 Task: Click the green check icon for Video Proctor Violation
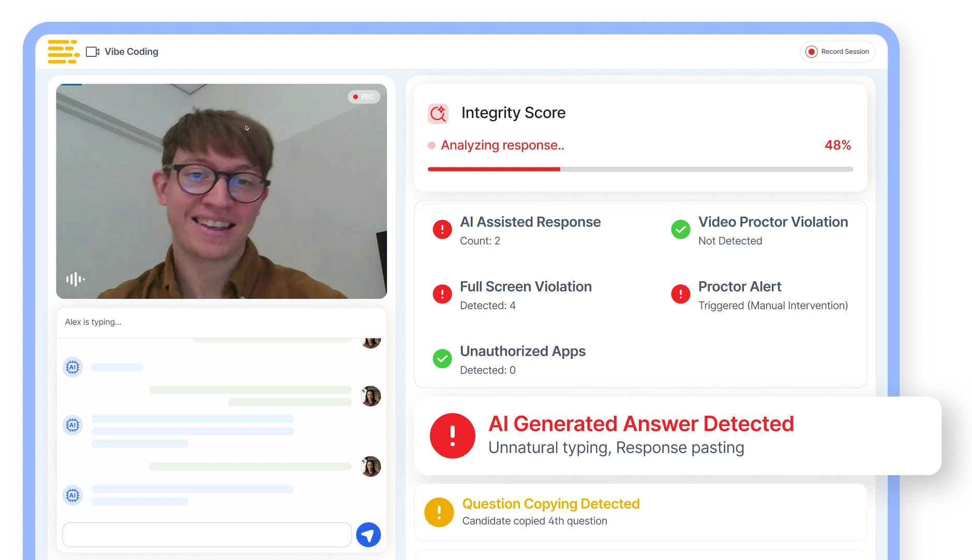pyautogui.click(x=681, y=229)
